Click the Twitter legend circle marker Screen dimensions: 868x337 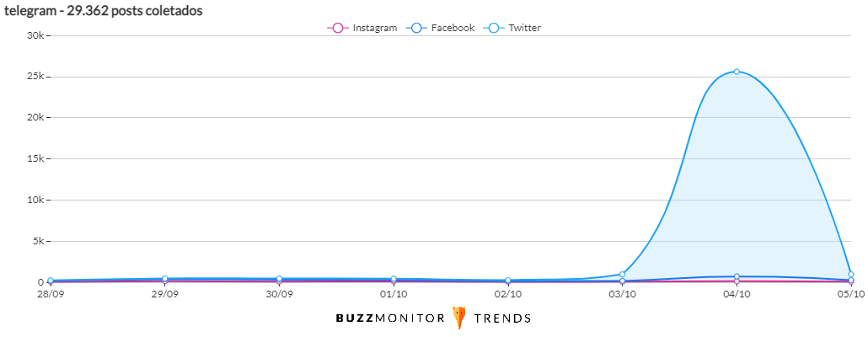pos(494,28)
